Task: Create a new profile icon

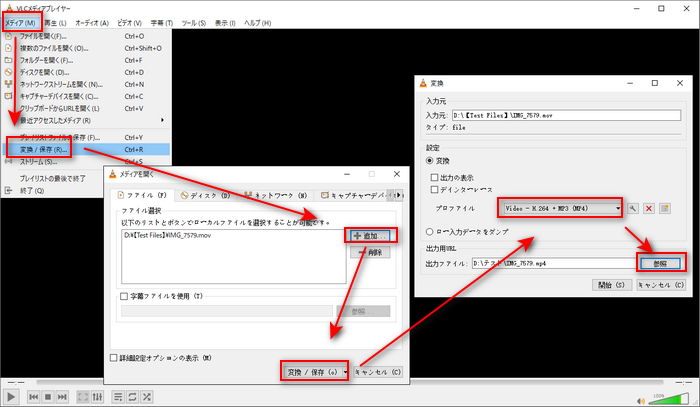Action: (664, 208)
